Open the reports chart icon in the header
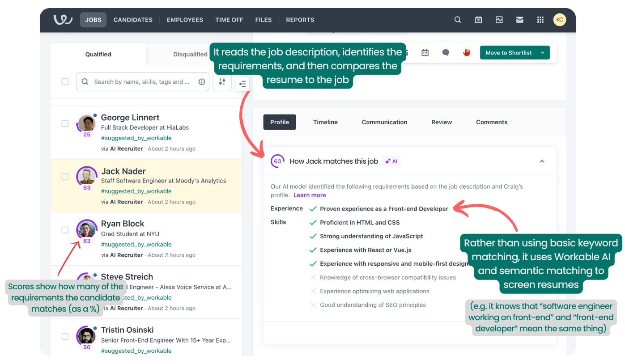Screen dimensions: 625x364 [499, 20]
